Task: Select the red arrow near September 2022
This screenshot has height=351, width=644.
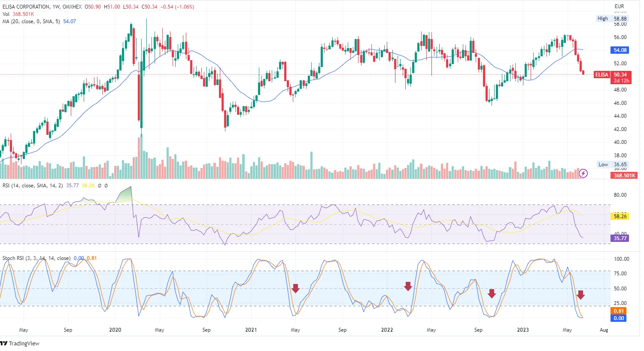Action: pyautogui.click(x=492, y=294)
